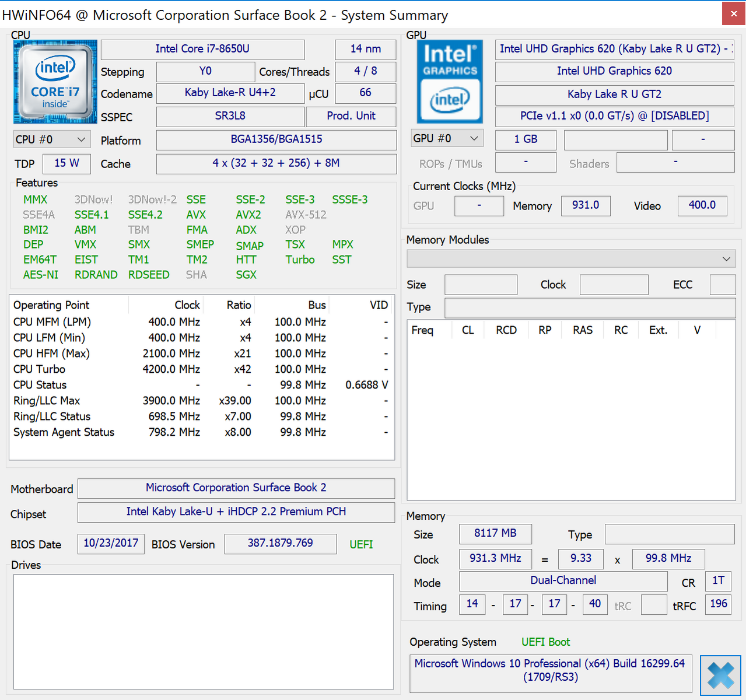Select the SSPEC SR3L8 field

[x=230, y=116]
